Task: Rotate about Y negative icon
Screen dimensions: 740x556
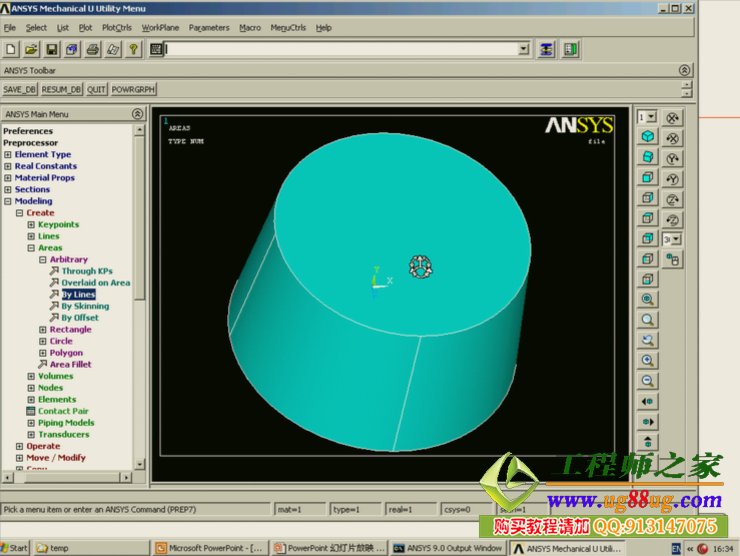Action: pos(673,179)
